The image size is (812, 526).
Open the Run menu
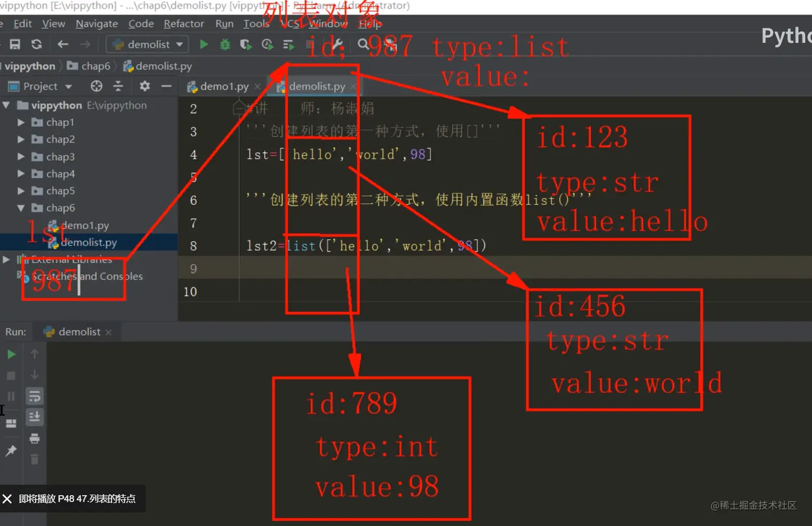click(x=224, y=24)
